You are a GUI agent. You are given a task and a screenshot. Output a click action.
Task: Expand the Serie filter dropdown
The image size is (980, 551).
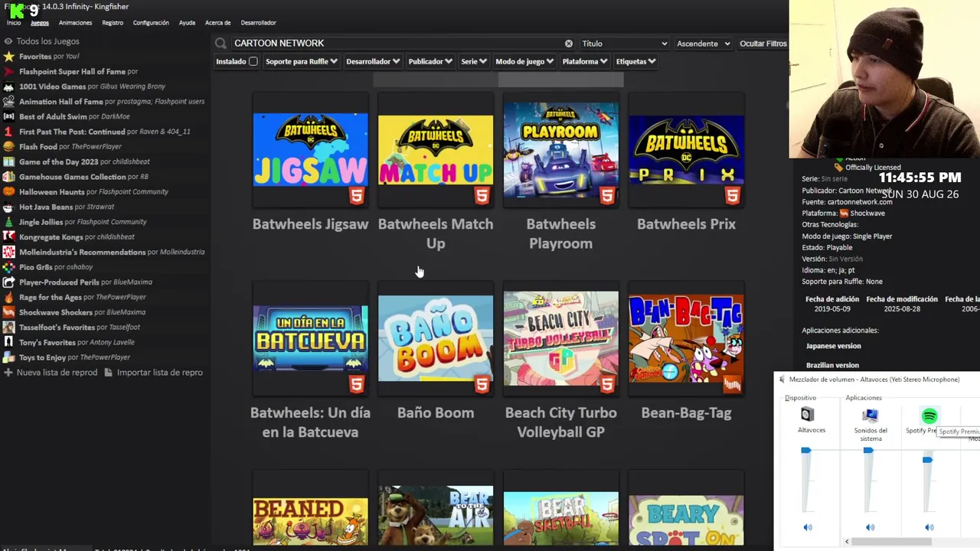click(474, 61)
